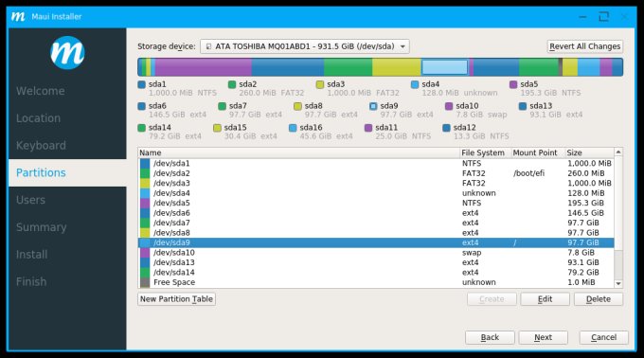Click the sda11 legend color swatch

pos(368,128)
